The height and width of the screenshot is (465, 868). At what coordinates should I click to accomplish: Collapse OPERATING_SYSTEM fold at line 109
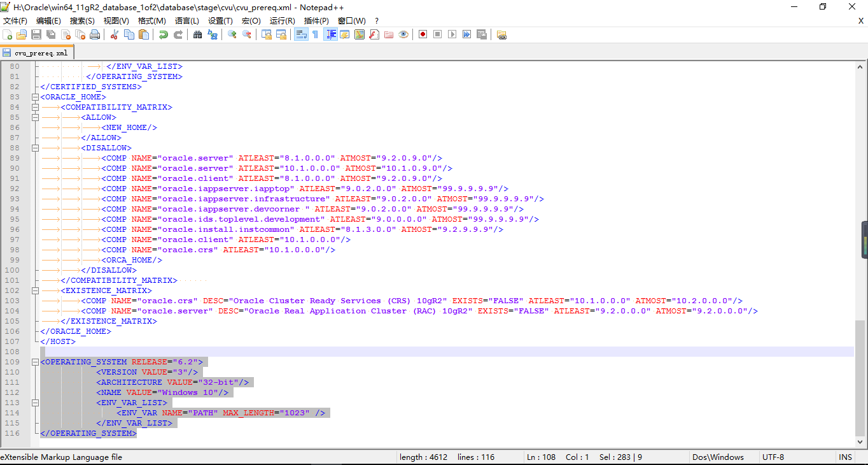click(35, 362)
